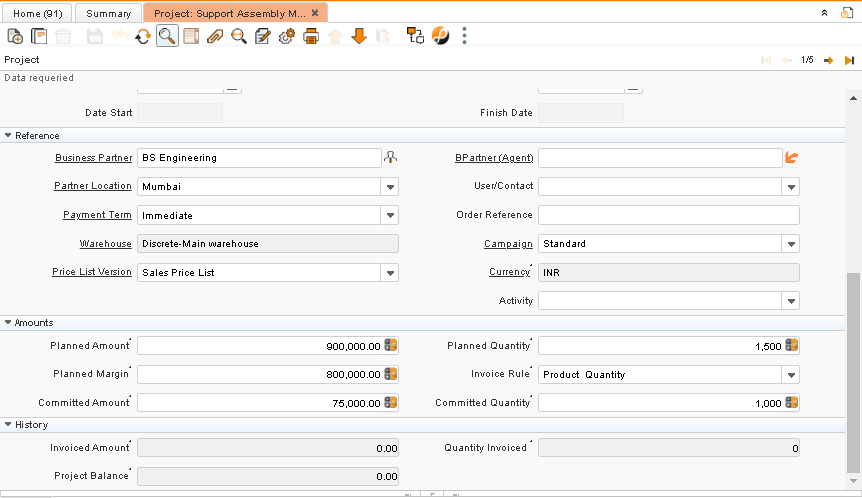This screenshot has height=498, width=862.
Task: Open the Attachment paperclip icon
Action: [215, 36]
